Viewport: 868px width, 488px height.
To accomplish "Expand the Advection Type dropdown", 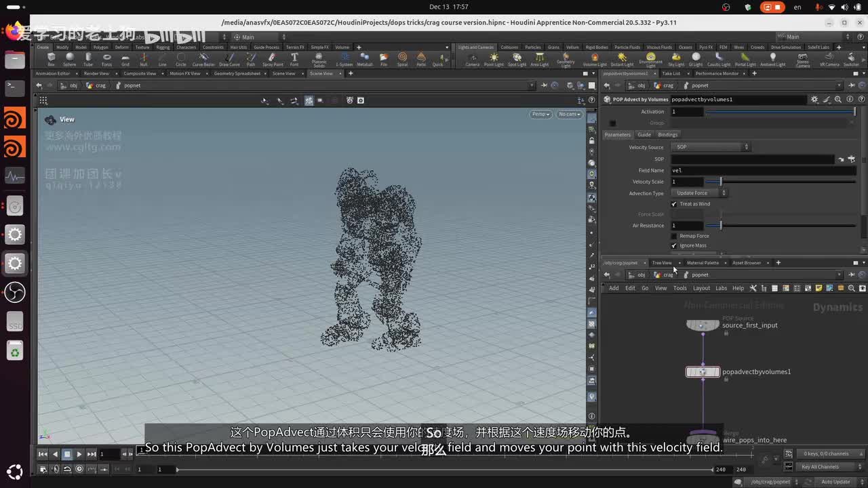I will 700,193.
